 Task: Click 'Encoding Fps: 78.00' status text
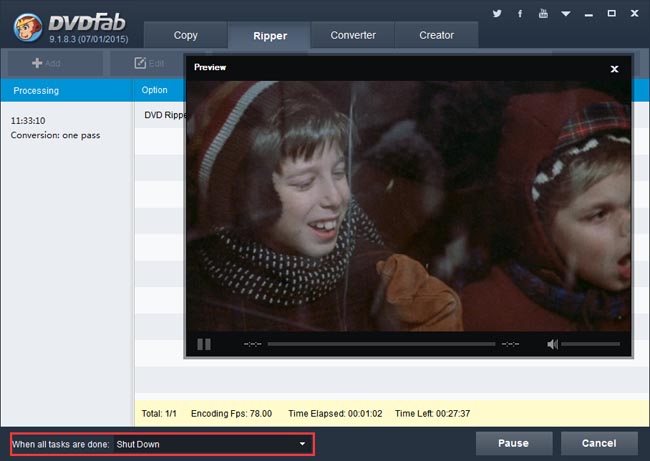point(231,413)
